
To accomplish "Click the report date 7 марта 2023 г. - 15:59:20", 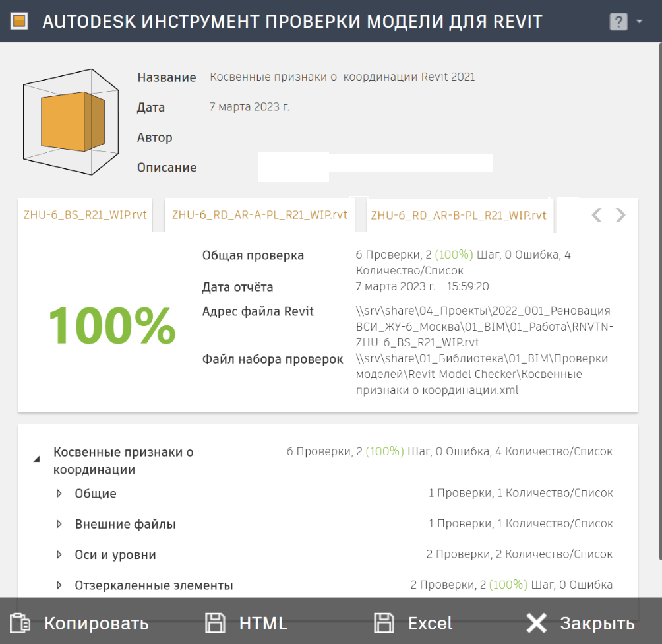I will pos(422,286).
